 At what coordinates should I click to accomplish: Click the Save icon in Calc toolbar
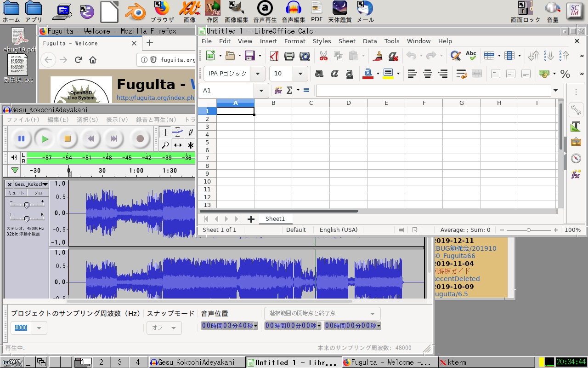250,56
